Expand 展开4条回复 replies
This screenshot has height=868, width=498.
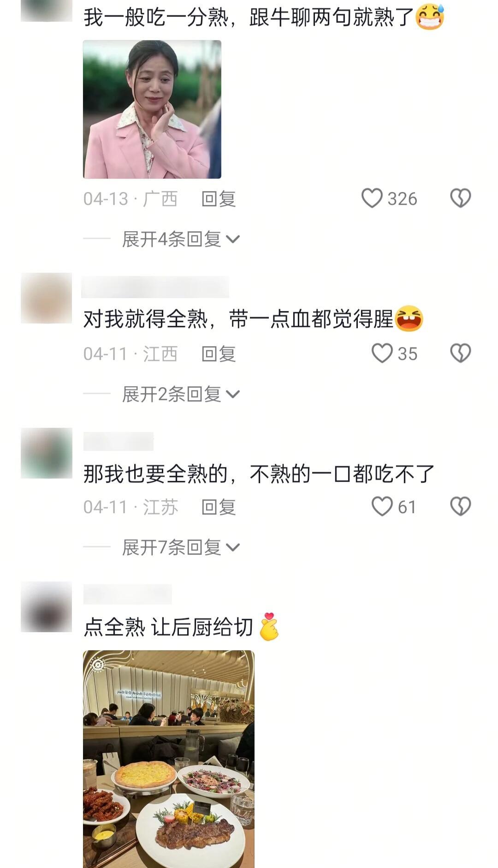tap(181, 239)
